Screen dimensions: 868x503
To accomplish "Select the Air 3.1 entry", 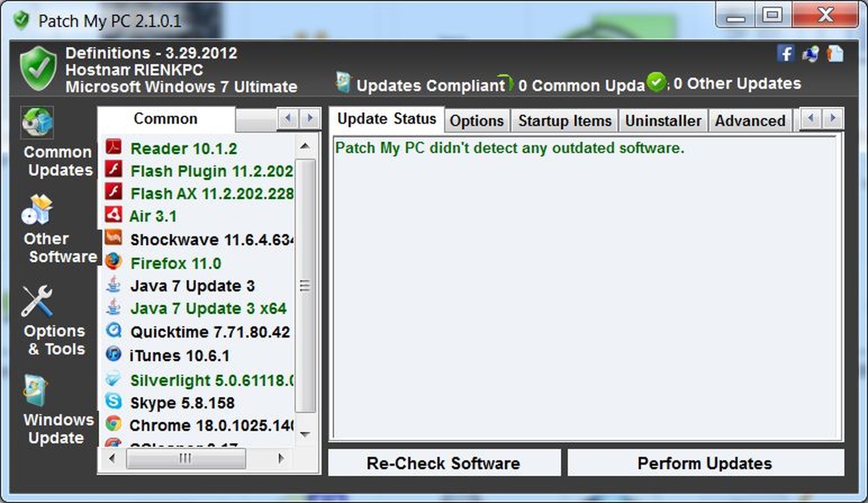I will [153, 216].
